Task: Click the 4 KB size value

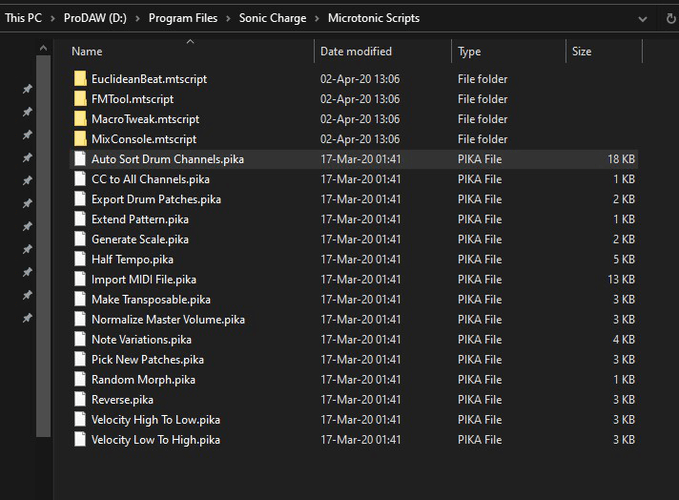Action: [x=624, y=340]
